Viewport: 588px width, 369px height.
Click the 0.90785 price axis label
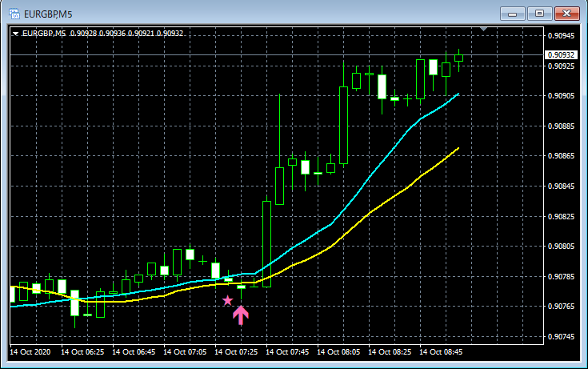[561, 277]
